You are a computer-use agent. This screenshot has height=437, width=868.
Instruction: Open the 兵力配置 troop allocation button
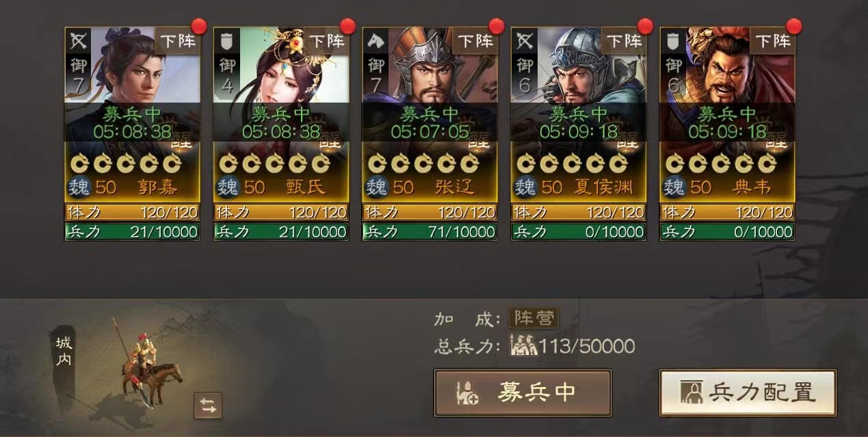click(748, 393)
